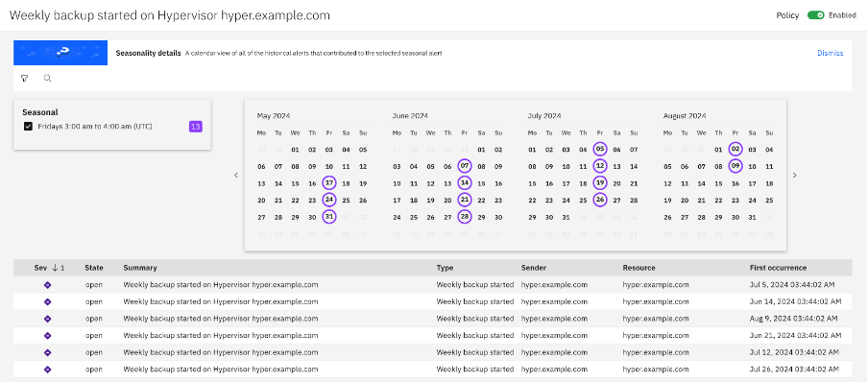Select August 02 circled date
The image size is (868, 382).
735,150
